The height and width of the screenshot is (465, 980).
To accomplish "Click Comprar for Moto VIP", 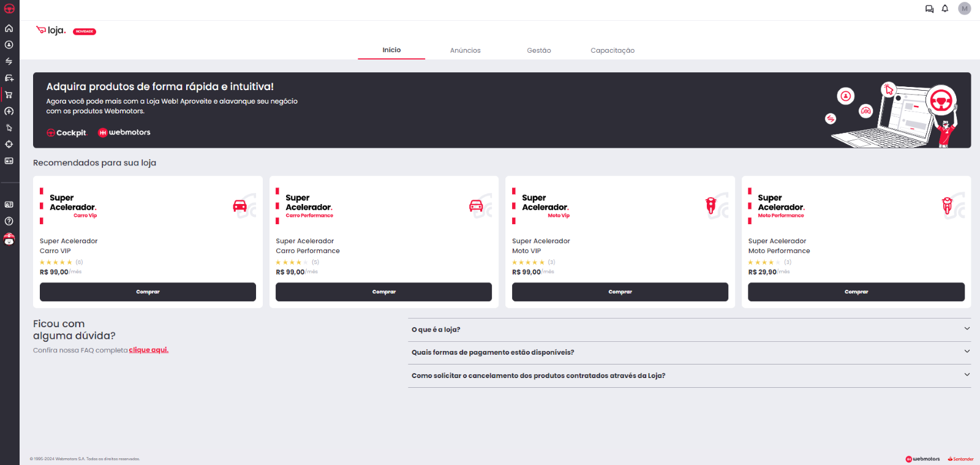I will [620, 292].
